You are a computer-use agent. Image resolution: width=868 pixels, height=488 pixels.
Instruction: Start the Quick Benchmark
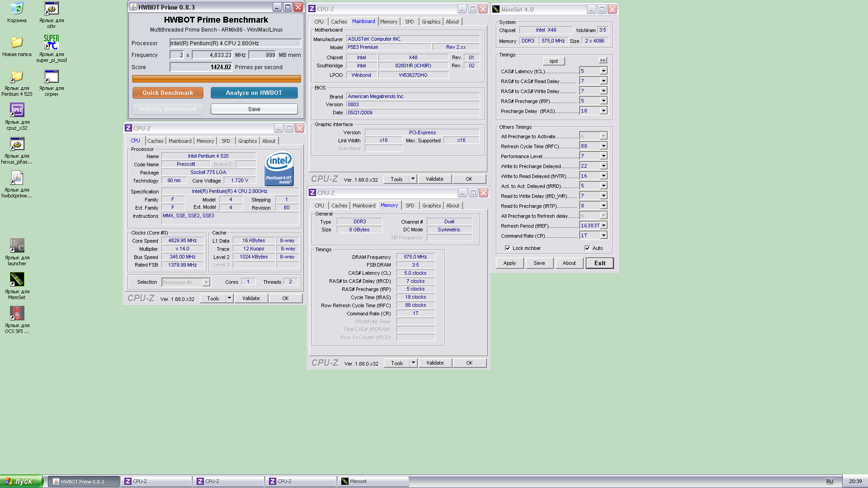[168, 93]
